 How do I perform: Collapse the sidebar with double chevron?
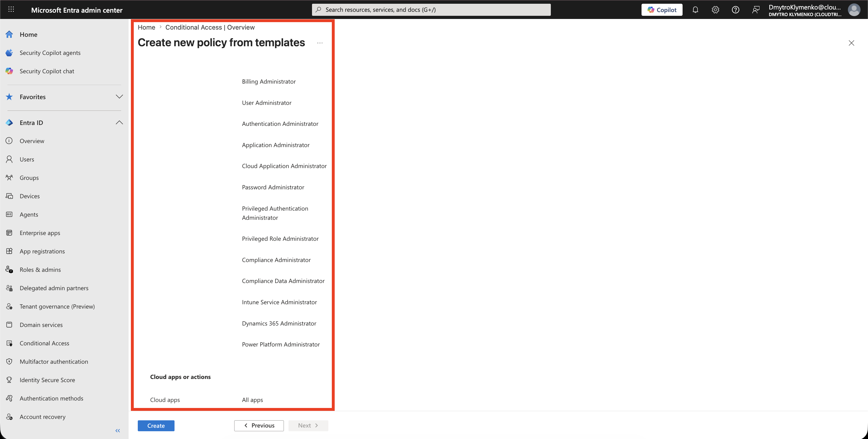coord(118,431)
